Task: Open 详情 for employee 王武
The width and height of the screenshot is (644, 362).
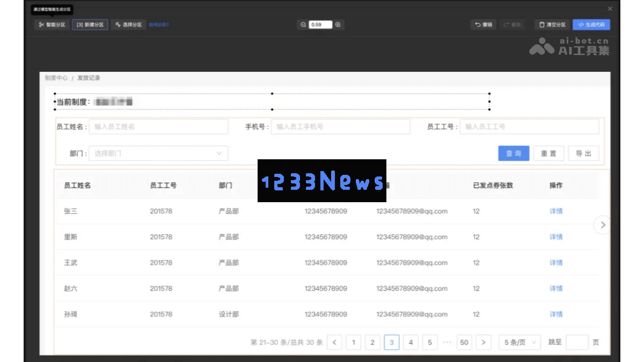Action: click(556, 263)
